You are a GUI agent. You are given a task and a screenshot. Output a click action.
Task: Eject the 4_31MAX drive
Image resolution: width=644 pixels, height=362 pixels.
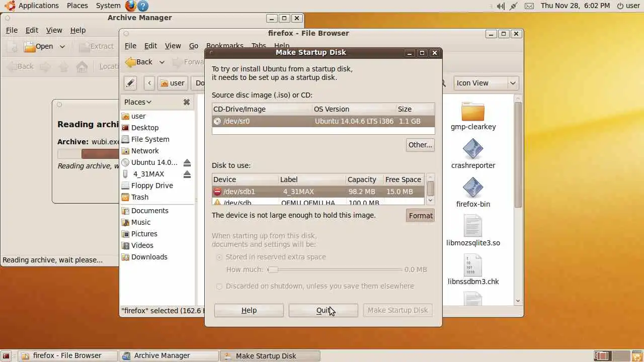point(187,174)
